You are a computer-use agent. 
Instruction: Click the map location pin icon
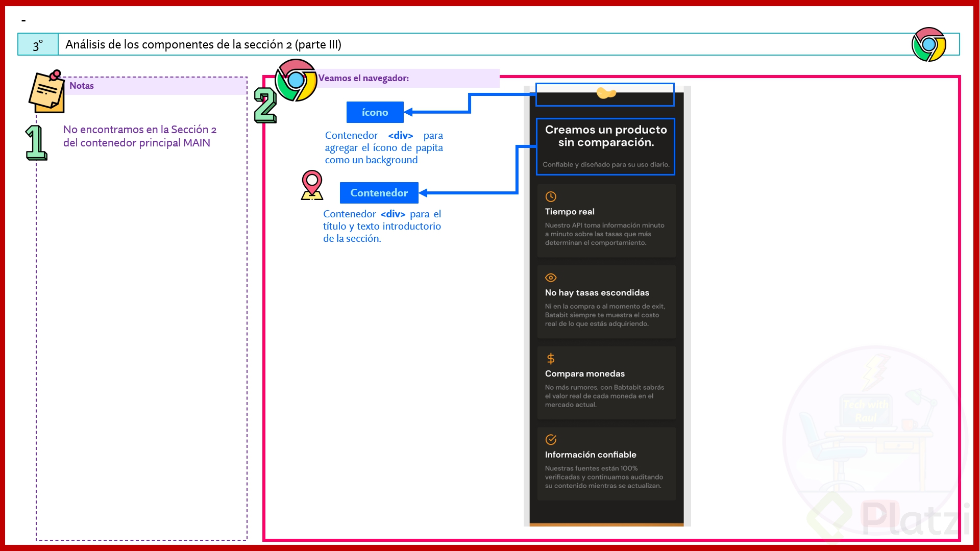coord(312,185)
